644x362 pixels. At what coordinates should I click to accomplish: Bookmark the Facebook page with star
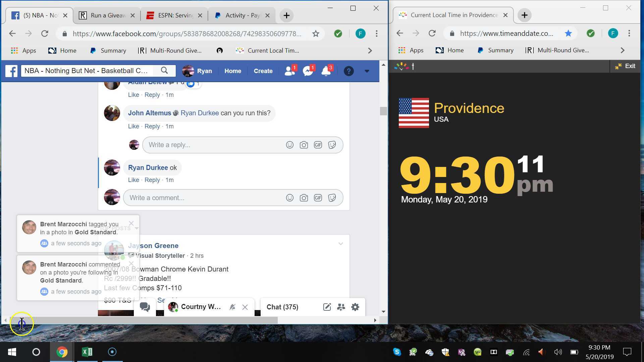click(x=316, y=34)
